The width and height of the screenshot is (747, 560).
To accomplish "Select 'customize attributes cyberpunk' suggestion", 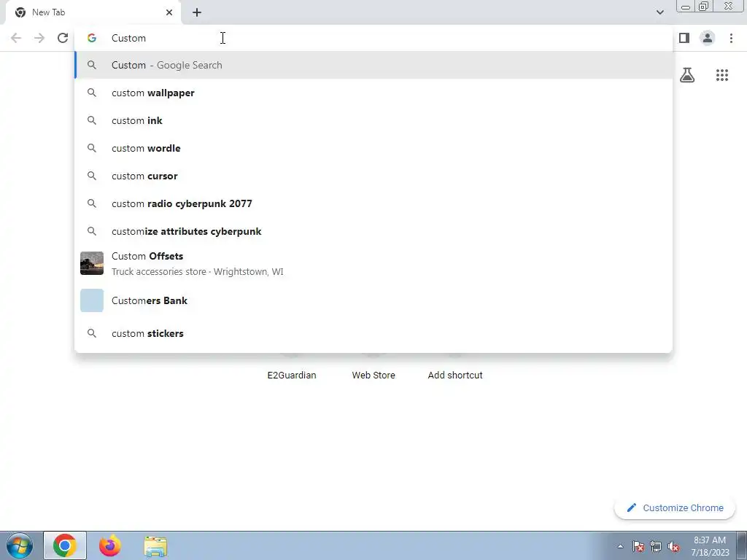I will point(373,231).
